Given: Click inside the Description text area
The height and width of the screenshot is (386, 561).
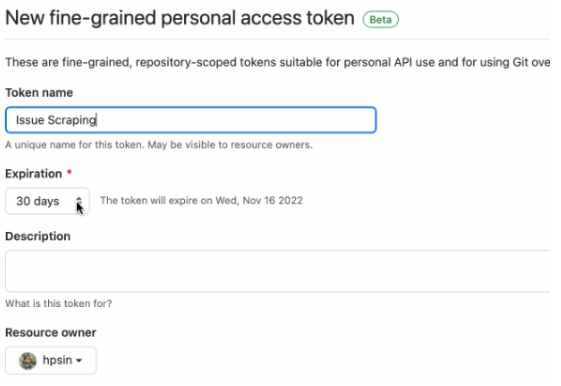Looking at the screenshot, I should (x=278, y=271).
